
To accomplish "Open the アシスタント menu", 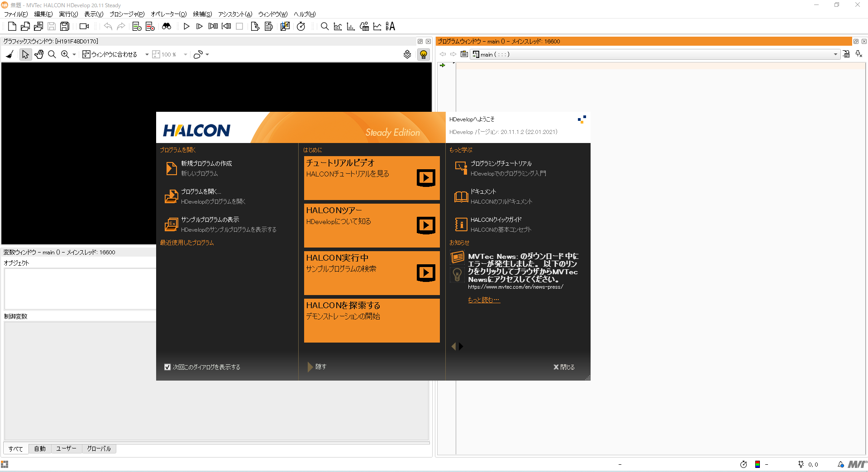I will coord(235,14).
